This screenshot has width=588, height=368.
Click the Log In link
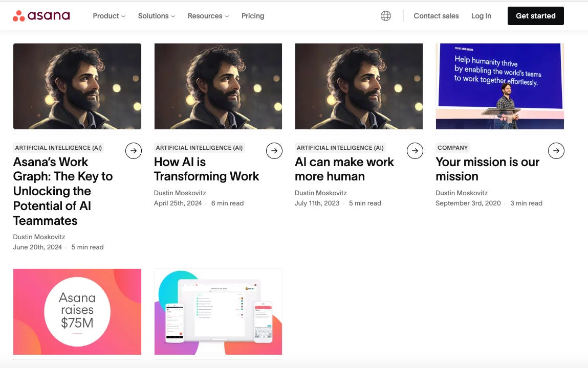coord(481,16)
